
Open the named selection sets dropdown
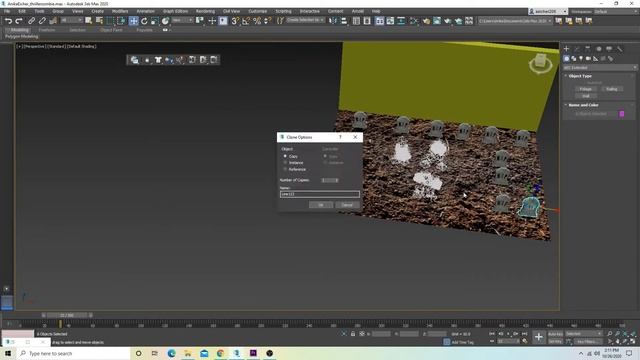pos(305,20)
